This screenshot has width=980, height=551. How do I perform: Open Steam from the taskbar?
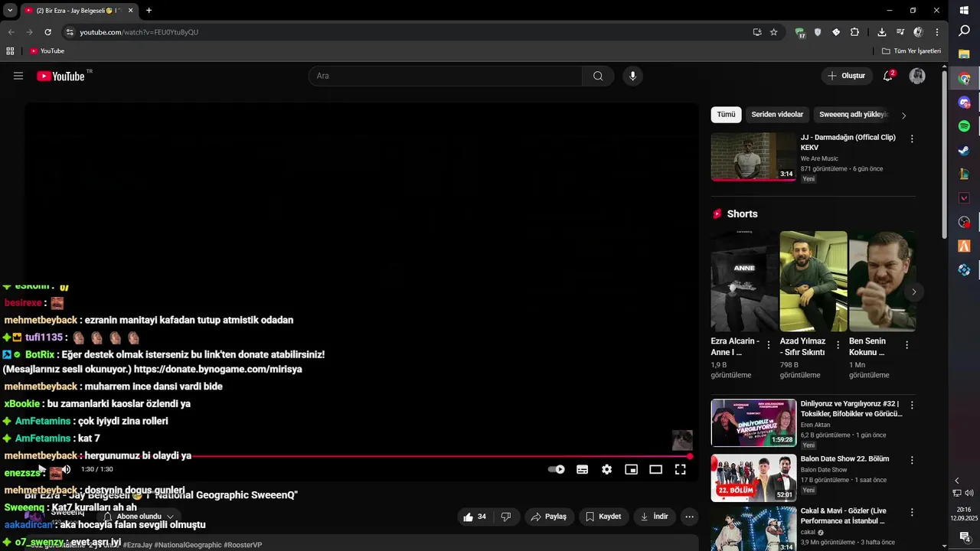point(964,150)
